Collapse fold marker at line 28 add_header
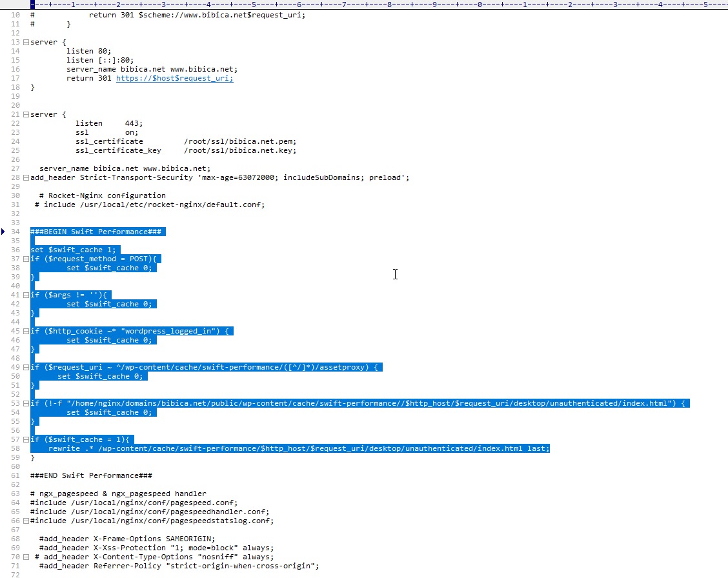 26,177
